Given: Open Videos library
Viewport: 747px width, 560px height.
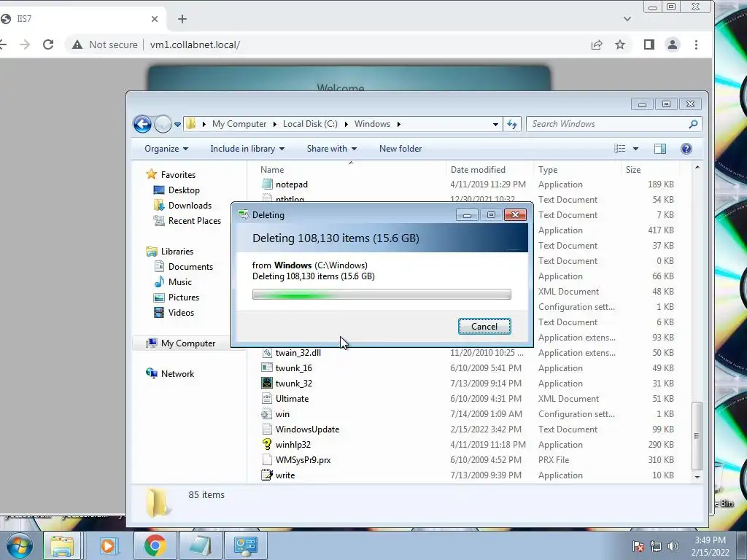Looking at the screenshot, I should tap(181, 312).
